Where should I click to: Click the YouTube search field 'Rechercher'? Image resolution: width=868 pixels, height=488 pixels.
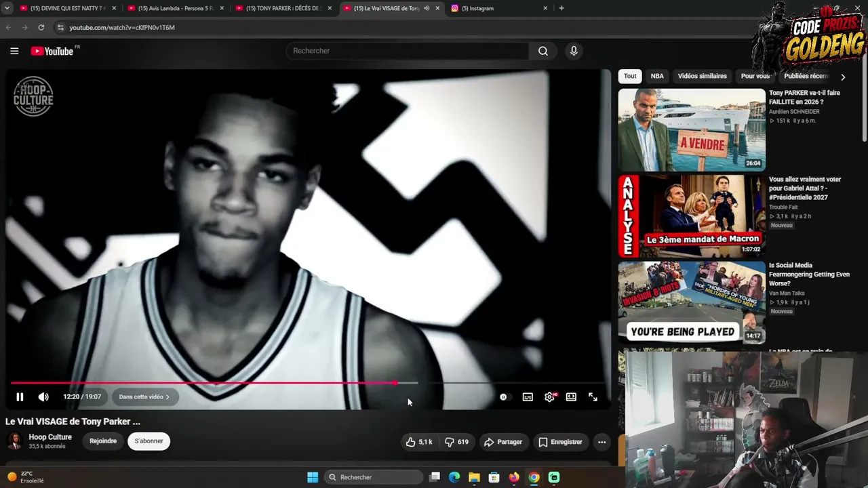pyautogui.click(x=408, y=51)
